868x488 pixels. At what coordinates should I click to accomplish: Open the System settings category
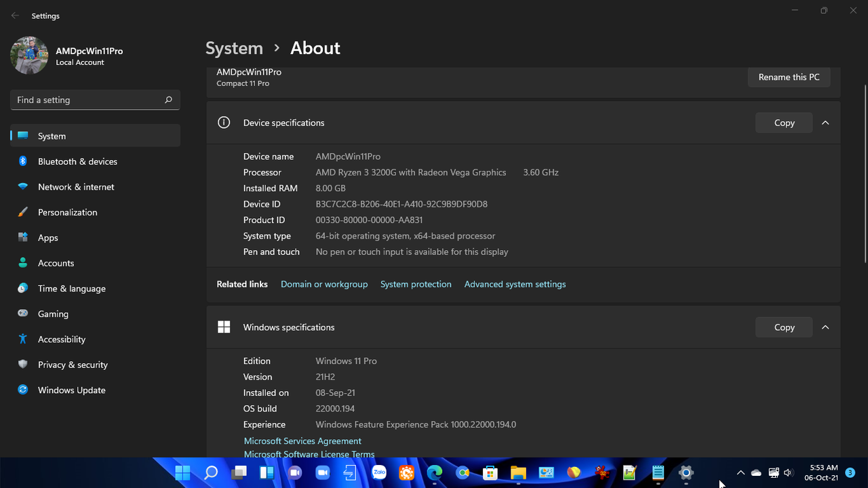[95, 136]
